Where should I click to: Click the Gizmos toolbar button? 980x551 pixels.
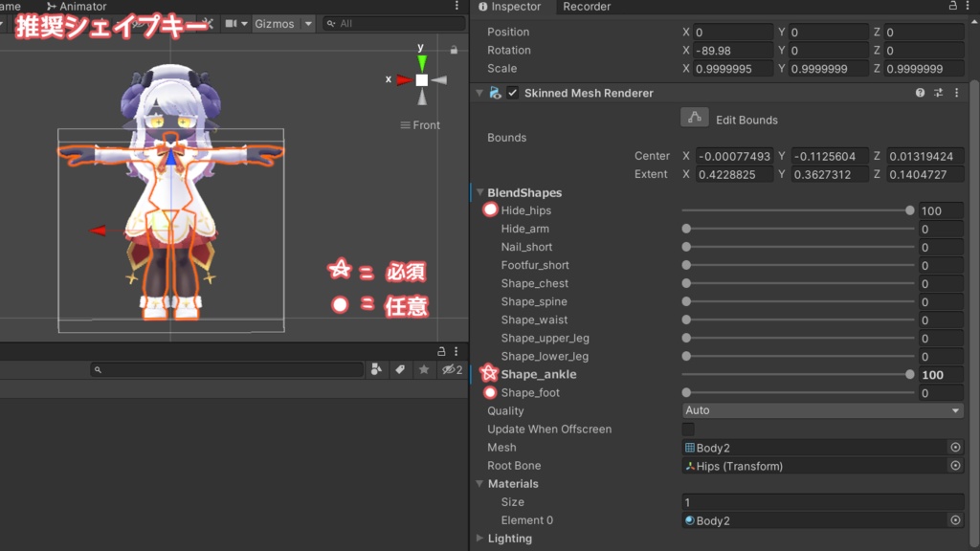pos(275,24)
